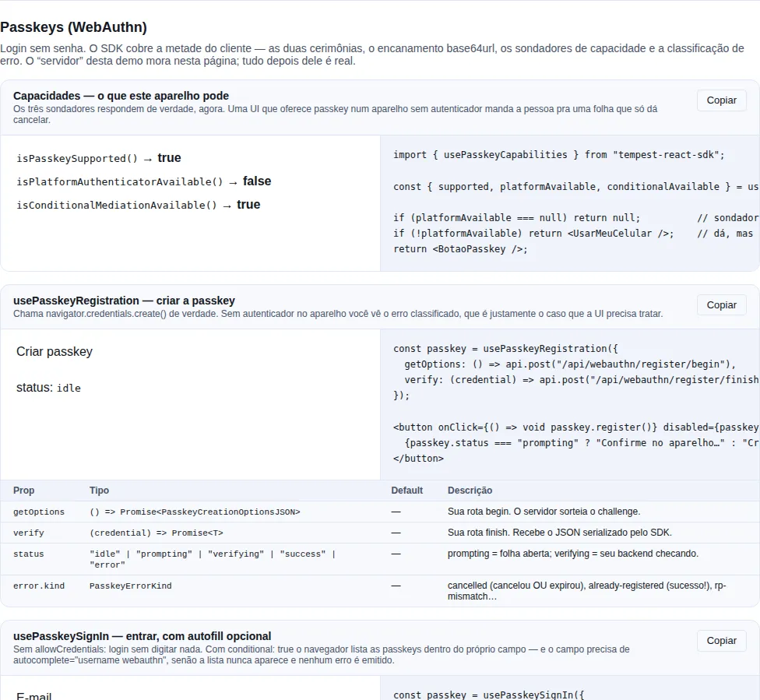This screenshot has width=760, height=700.
Task: Click the '<button onClick' code line
Action: point(575,427)
